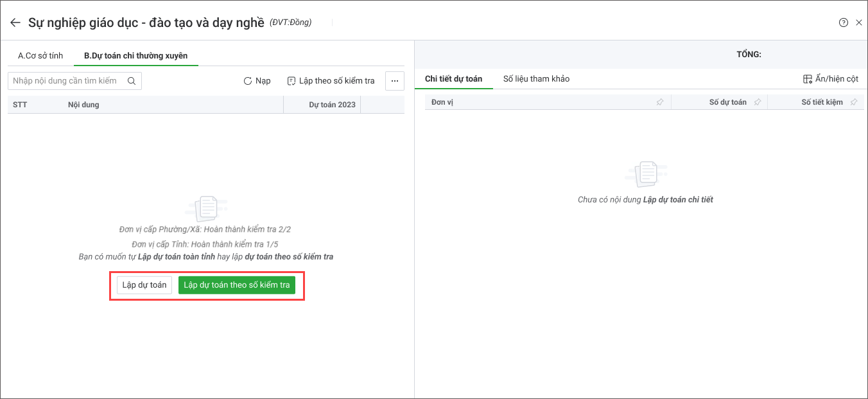Click the search magnifier icon
This screenshot has height=399, width=868.
click(132, 81)
